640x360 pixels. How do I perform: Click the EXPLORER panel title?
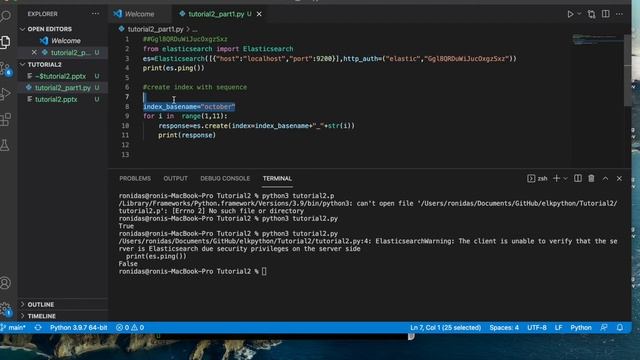click(x=42, y=14)
